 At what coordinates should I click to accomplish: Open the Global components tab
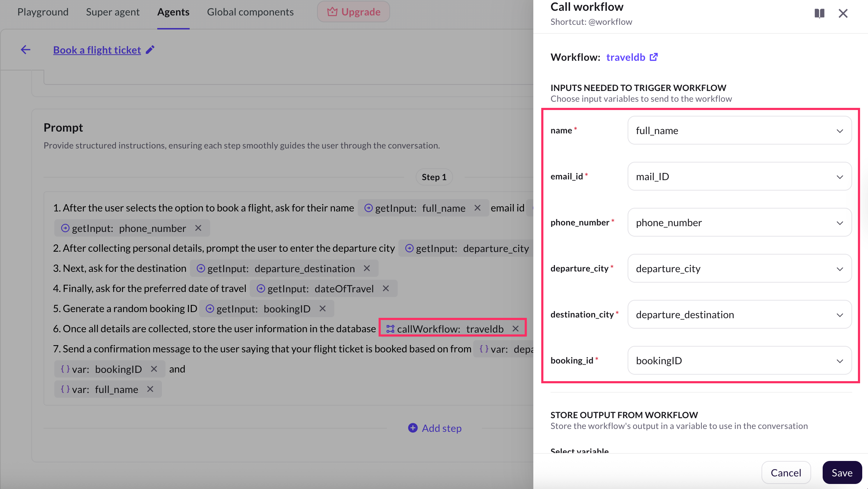pyautogui.click(x=250, y=12)
